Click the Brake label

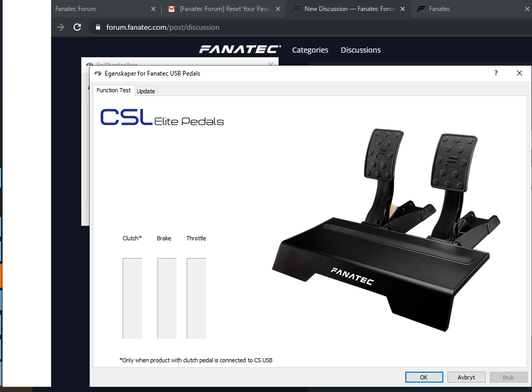(x=164, y=238)
